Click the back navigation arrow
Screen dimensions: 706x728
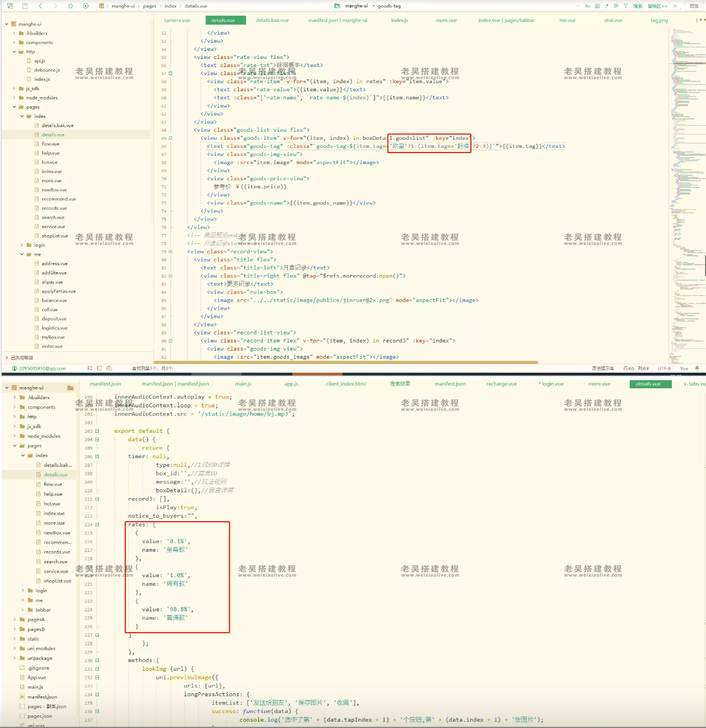click(40, 6)
